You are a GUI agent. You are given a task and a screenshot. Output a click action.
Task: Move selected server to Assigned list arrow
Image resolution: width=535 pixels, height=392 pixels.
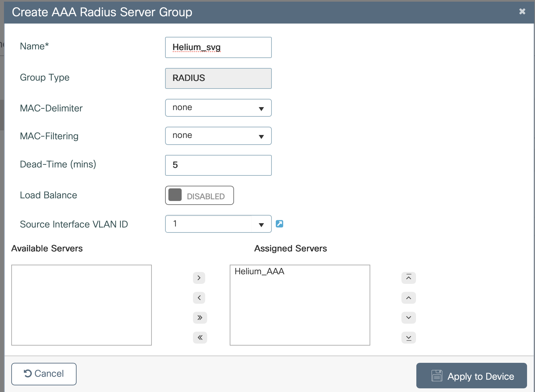199,278
